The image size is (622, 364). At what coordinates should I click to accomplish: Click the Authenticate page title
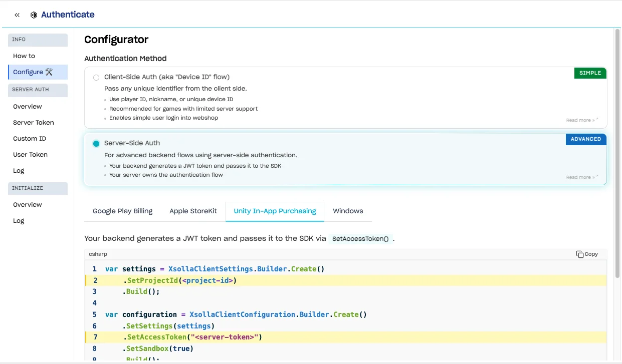68,15
